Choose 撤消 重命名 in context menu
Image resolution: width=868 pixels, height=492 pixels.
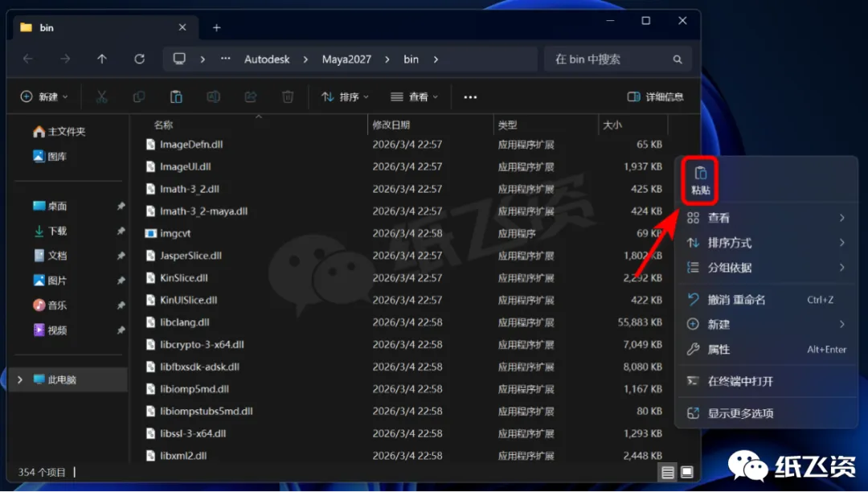(x=766, y=300)
